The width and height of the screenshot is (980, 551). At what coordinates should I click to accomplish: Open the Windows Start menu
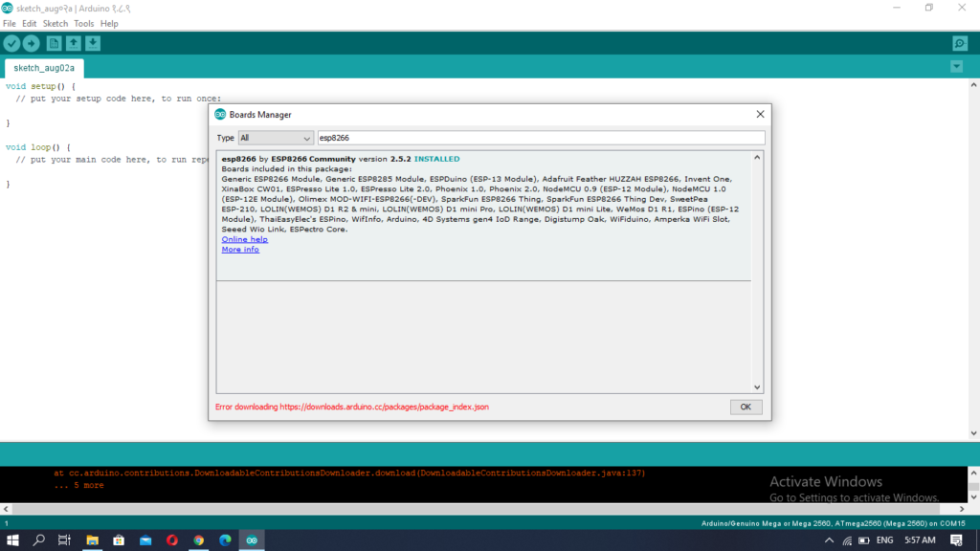click(x=12, y=540)
